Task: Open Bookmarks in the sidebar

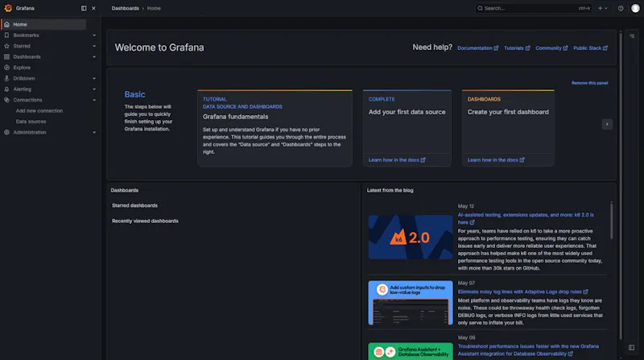Action: point(26,35)
